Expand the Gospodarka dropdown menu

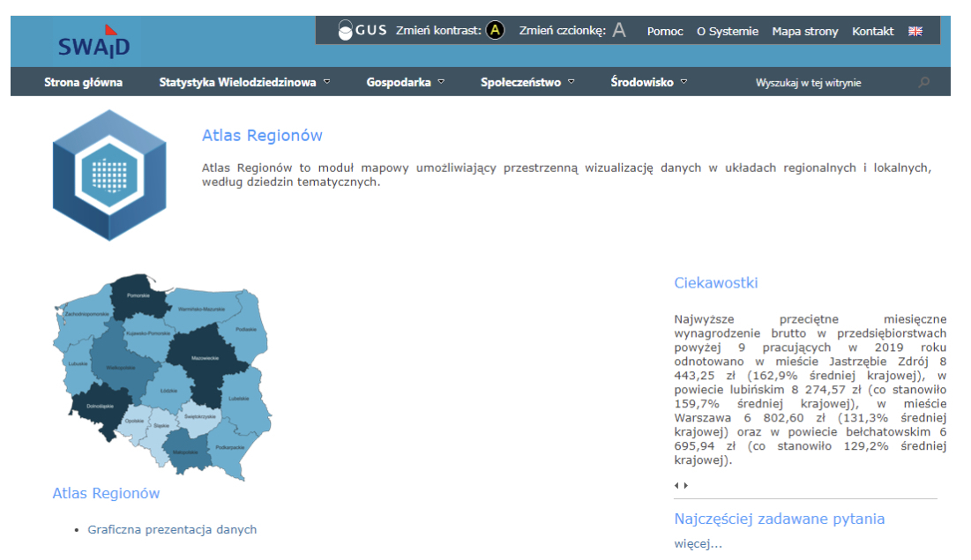coord(405,83)
